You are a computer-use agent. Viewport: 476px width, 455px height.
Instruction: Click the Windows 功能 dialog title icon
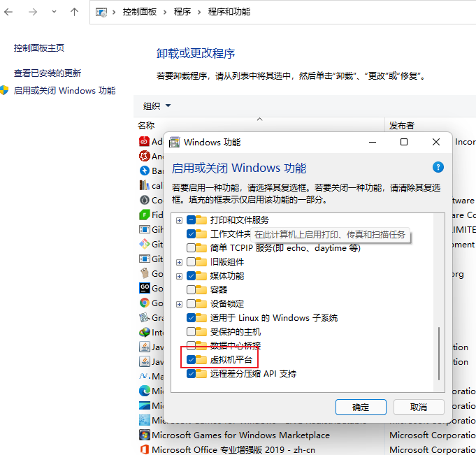tap(175, 142)
